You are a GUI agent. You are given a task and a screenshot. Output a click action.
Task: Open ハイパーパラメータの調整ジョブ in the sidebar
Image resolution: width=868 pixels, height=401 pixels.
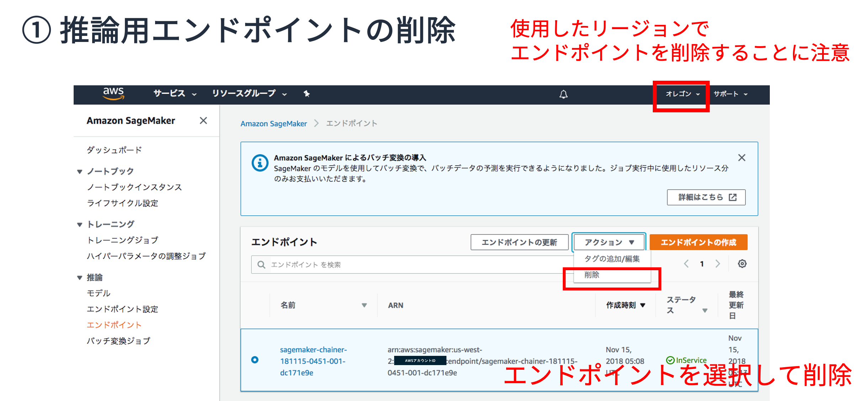click(146, 256)
